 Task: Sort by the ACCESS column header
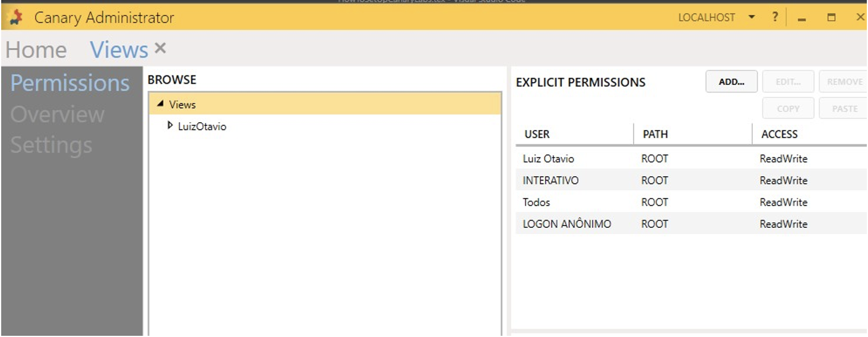click(779, 134)
